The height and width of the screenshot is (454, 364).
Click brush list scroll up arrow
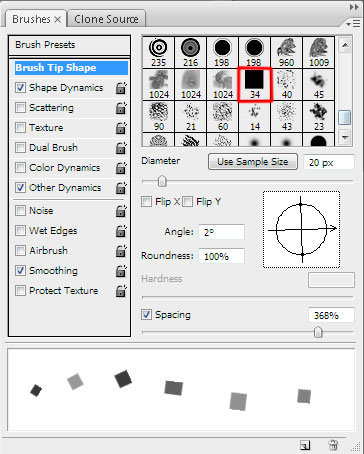tap(345, 45)
